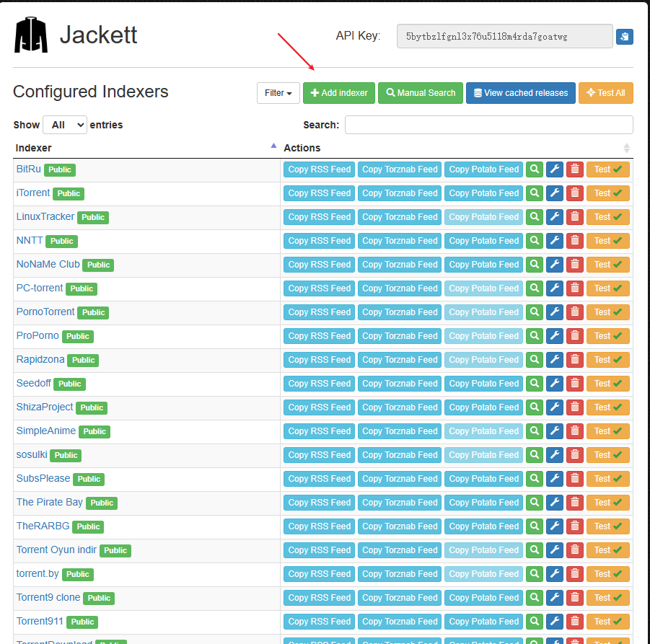
Task: Search the BitRu indexer with magnifier icon
Action: pos(535,169)
